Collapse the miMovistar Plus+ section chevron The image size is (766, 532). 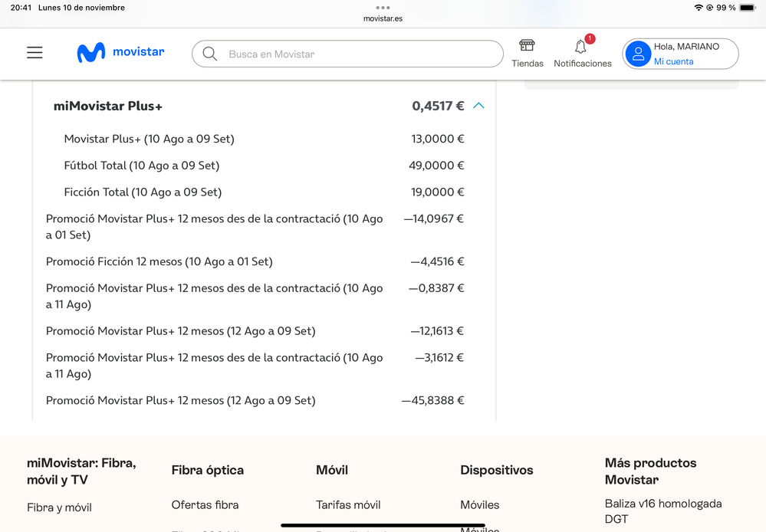pos(478,106)
